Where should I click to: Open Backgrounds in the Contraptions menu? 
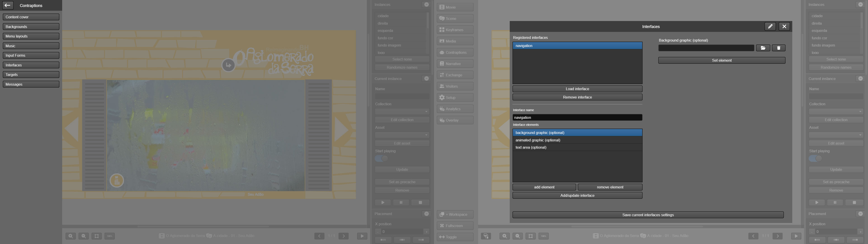[31, 27]
